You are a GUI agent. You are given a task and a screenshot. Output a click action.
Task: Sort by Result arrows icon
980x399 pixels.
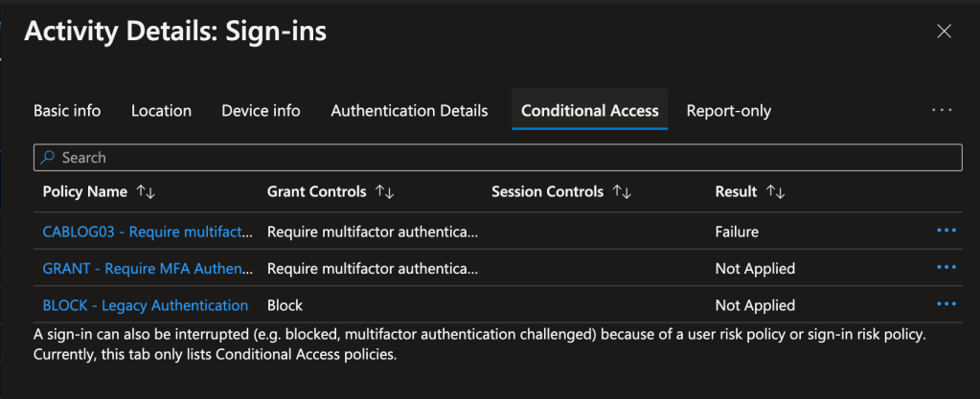pyautogui.click(x=776, y=192)
